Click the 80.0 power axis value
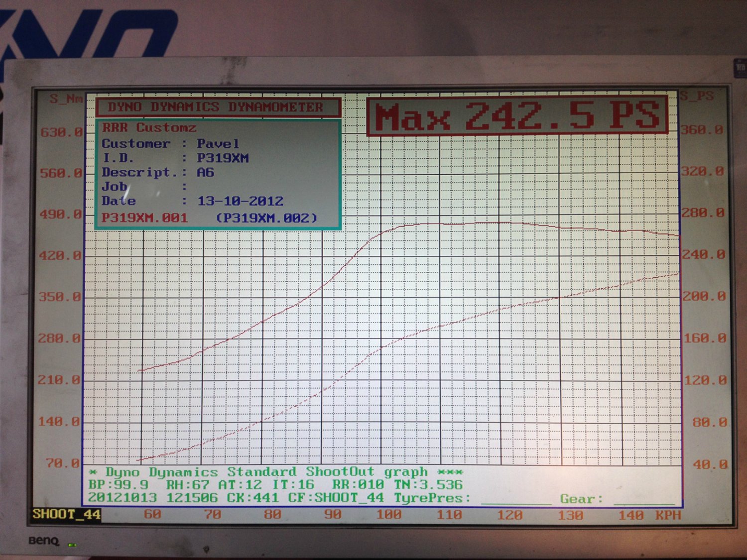747x560 pixels. point(710,423)
